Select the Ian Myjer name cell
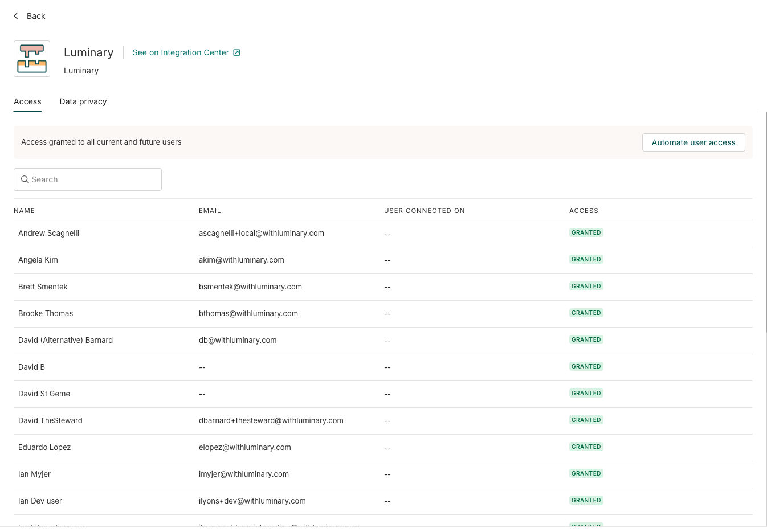Screen dimensions: 767x532 [x=34, y=474]
